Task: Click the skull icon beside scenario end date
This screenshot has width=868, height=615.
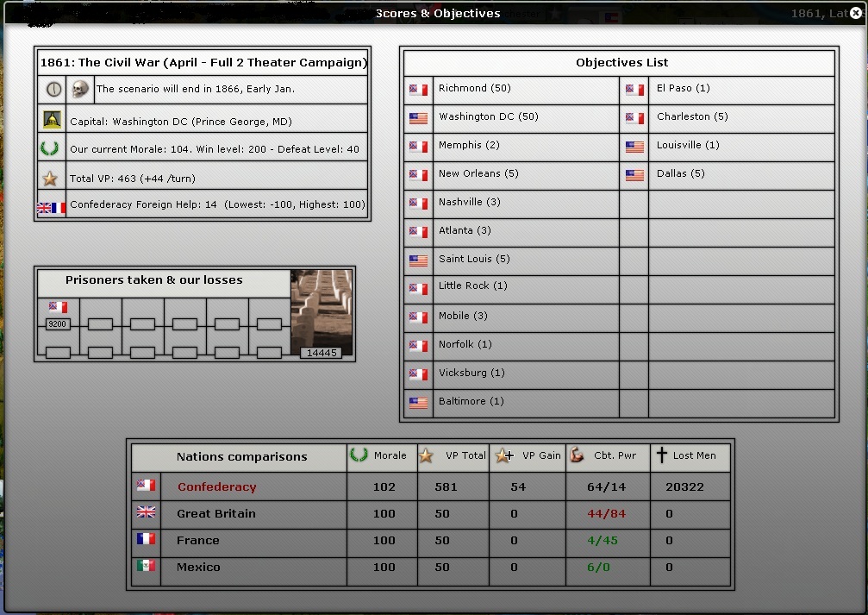Action: click(x=80, y=89)
